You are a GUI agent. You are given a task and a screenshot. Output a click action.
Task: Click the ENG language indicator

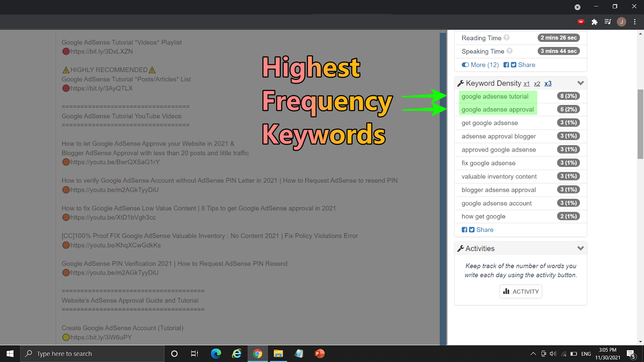click(x=586, y=354)
